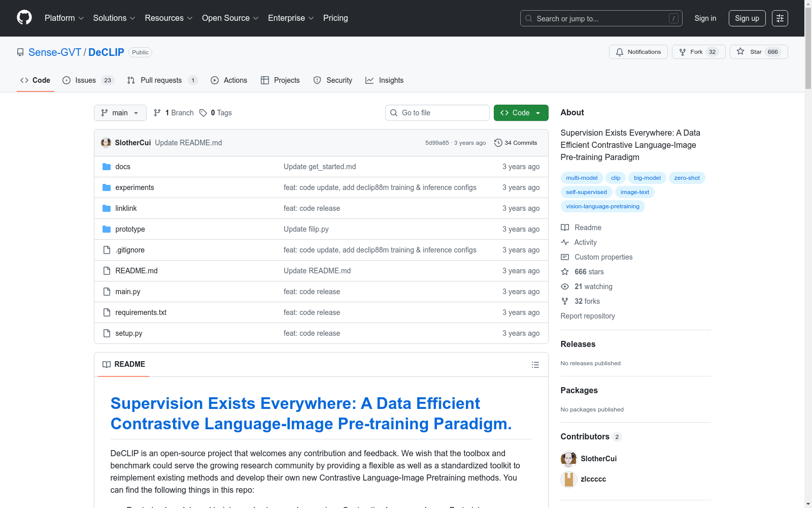
Task: Click the fork icon next to 32 forks
Action: [x=565, y=301]
